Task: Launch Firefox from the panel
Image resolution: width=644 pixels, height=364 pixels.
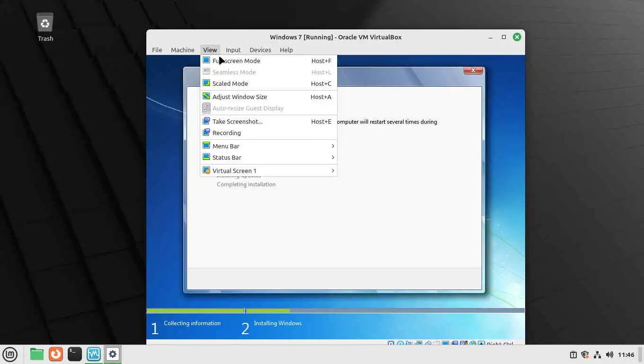Action: [x=56, y=354]
